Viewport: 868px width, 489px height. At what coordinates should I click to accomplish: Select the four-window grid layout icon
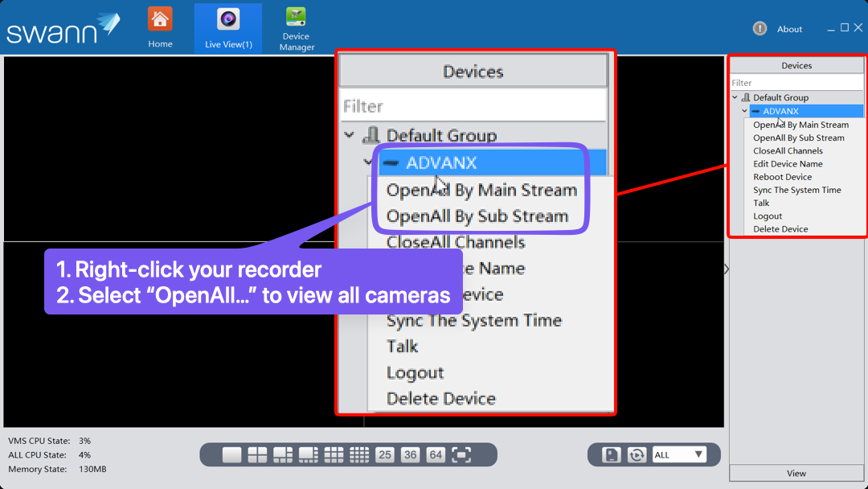257,454
